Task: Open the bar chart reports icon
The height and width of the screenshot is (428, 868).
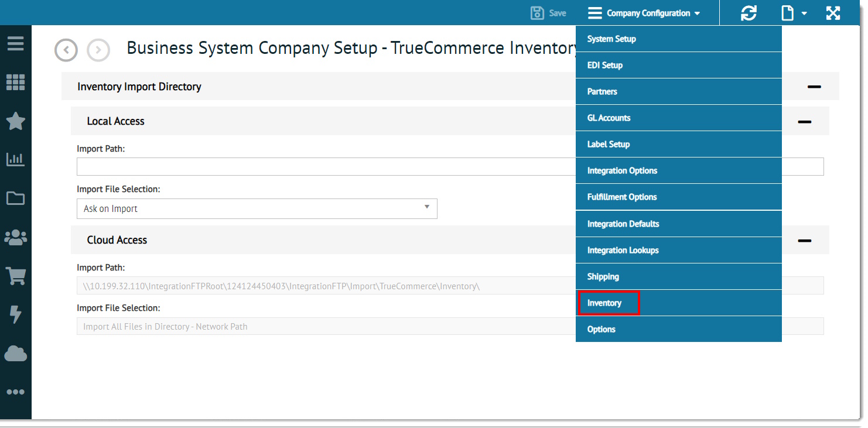Action: coord(15,159)
